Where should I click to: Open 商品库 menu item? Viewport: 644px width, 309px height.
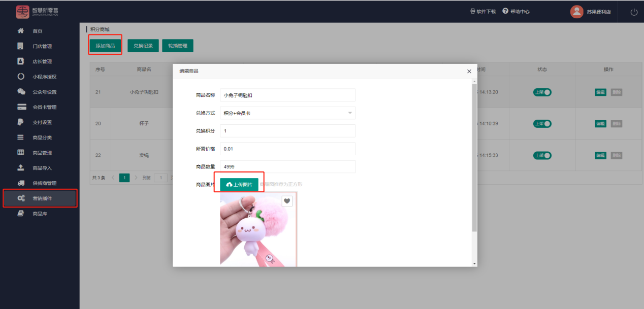coord(40,214)
